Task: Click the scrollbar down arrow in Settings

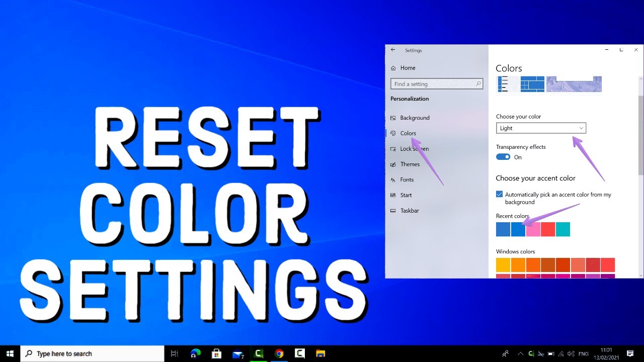Action: pos(640,276)
